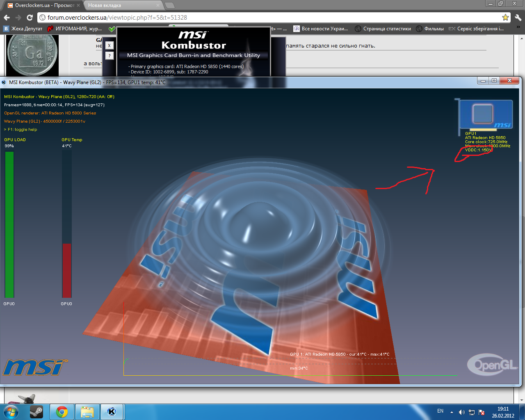525x420 pixels.
Task: Click the EN language indicator
Action: pos(440,411)
